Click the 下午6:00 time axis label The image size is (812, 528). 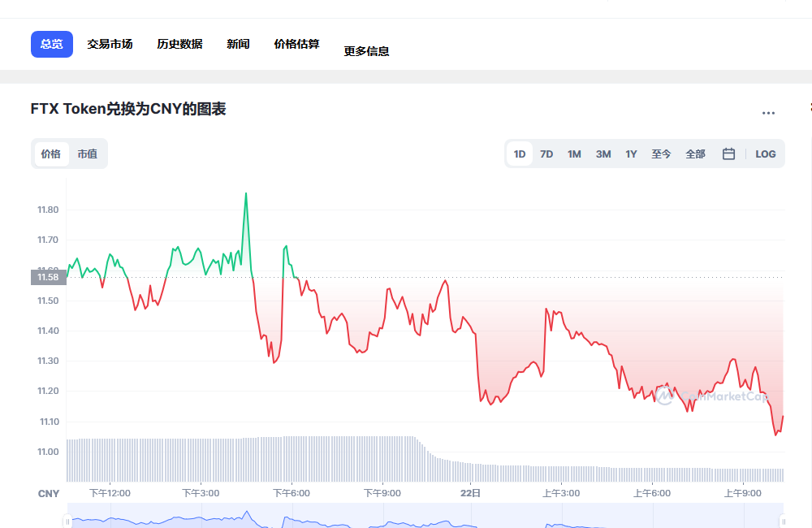click(292, 493)
